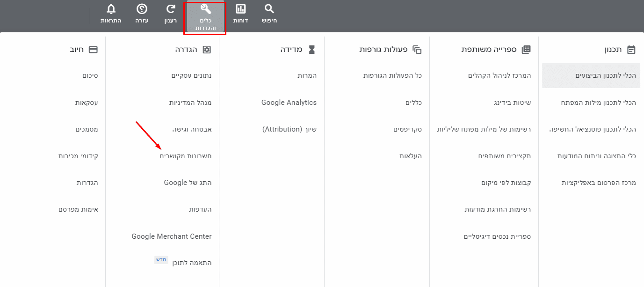Click the תכנון column heading

pyautogui.click(x=614, y=50)
